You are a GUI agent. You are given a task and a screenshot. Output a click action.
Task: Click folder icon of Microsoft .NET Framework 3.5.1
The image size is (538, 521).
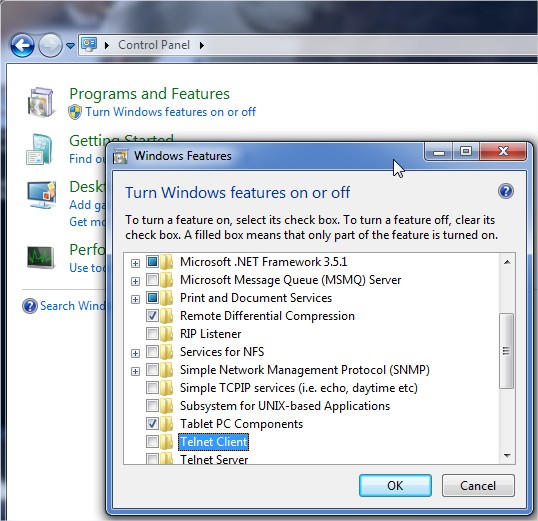[x=167, y=262]
